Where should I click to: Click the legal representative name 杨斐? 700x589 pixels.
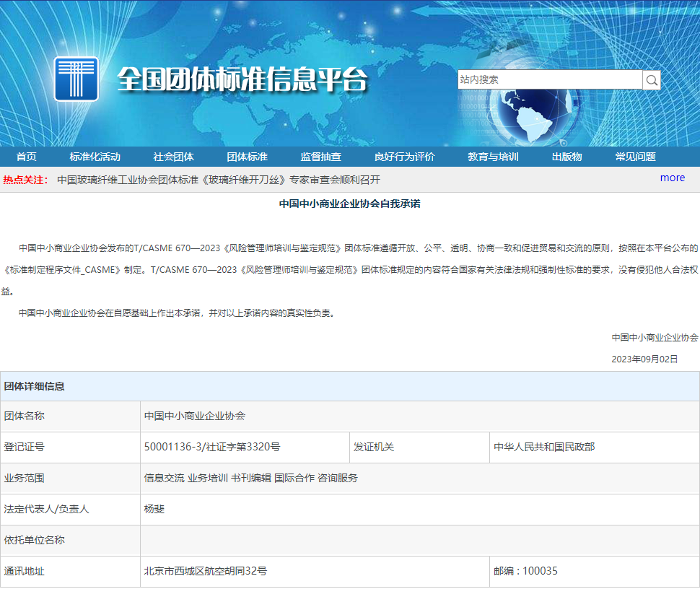point(154,509)
